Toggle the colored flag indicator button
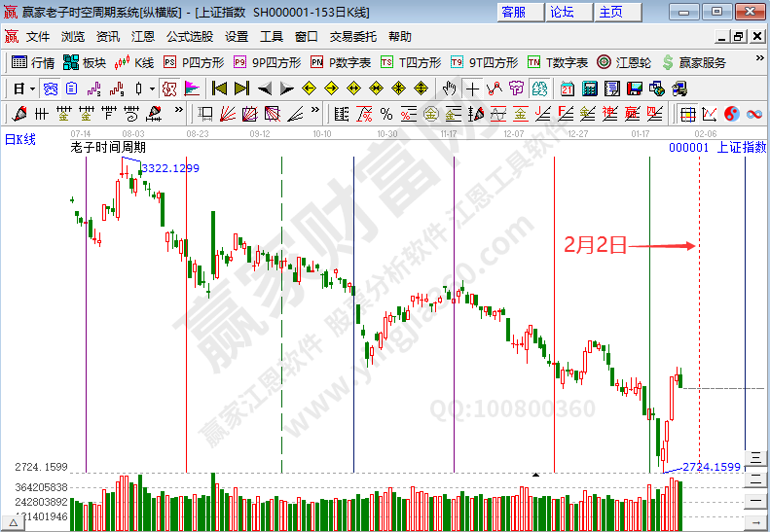Viewport: 770px width, 532px height. coord(192,89)
